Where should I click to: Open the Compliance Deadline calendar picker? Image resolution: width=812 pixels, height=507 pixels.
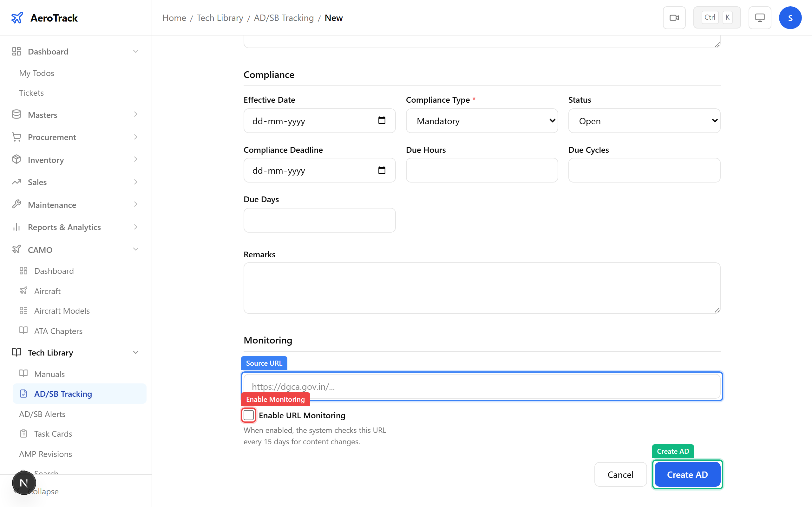coord(382,170)
